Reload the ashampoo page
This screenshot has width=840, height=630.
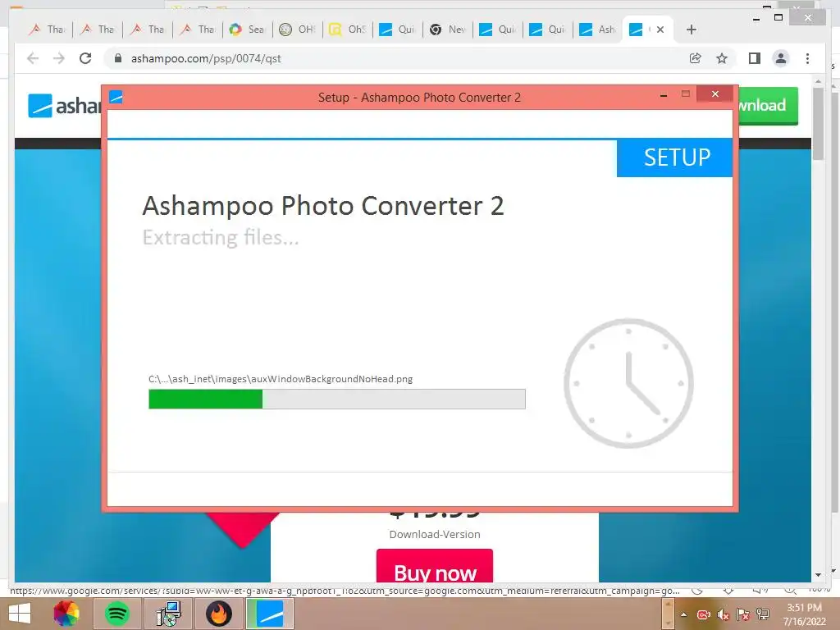(x=85, y=58)
